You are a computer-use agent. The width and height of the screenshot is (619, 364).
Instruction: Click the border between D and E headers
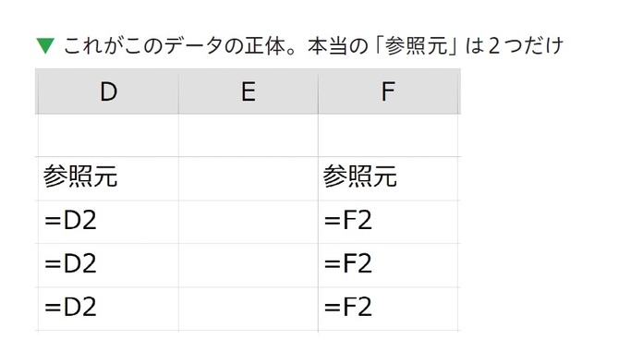point(178,91)
